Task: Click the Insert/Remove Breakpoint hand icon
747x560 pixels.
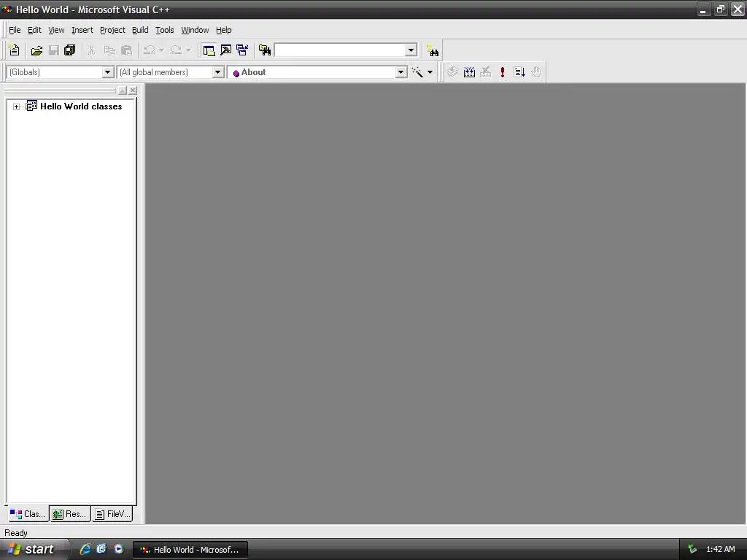Action: pos(536,72)
